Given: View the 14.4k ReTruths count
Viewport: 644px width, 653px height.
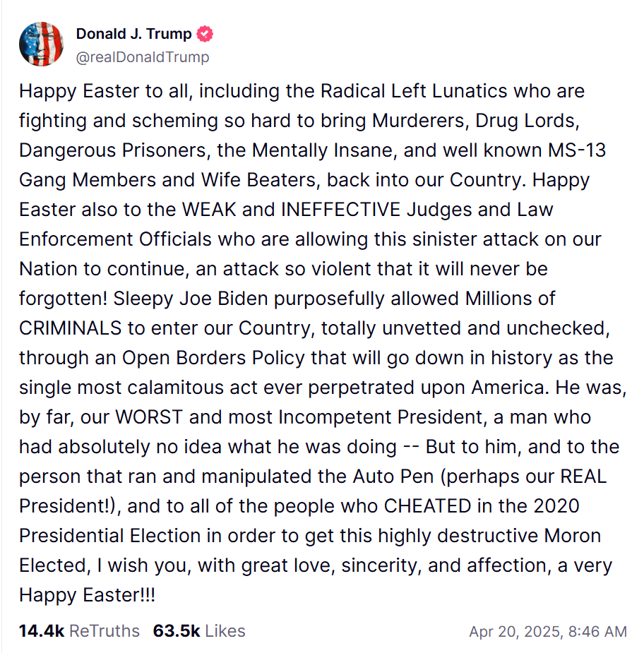Looking at the screenshot, I should (x=79, y=631).
